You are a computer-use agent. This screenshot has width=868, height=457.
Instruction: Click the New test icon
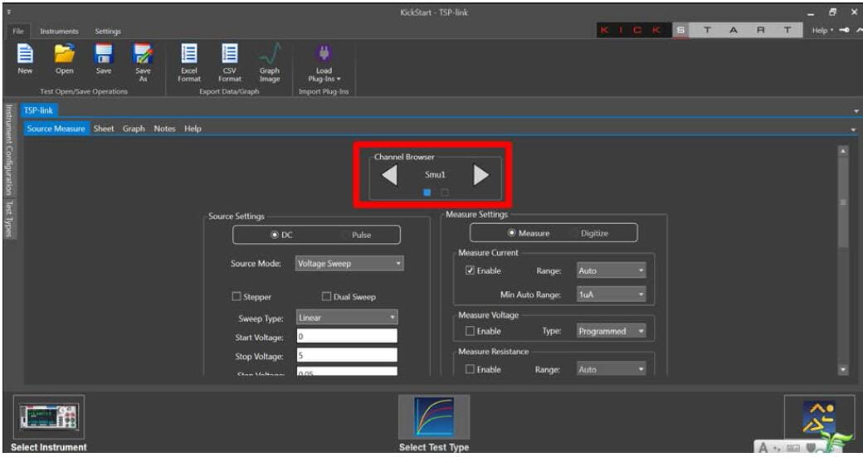tap(25, 56)
